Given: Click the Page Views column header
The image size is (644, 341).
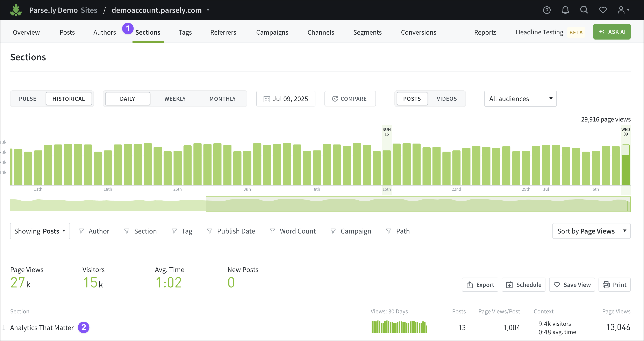Looking at the screenshot, I should coord(616,312).
